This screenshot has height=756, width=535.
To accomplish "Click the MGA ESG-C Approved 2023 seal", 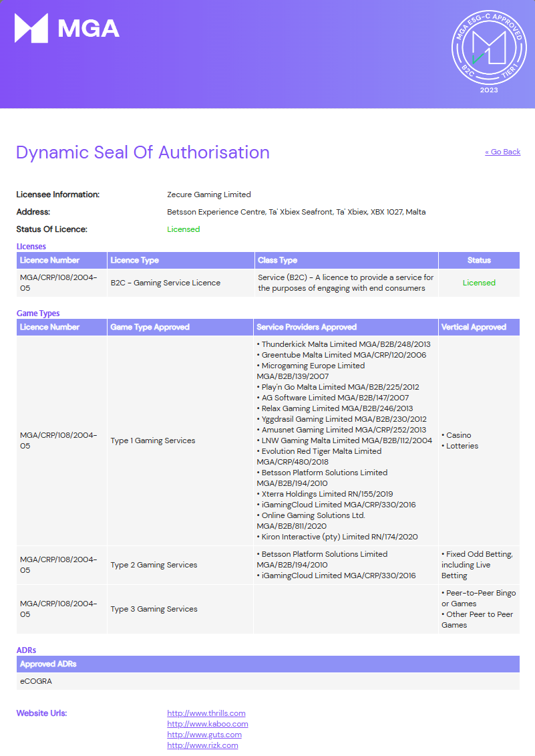I will pyautogui.click(x=489, y=51).
